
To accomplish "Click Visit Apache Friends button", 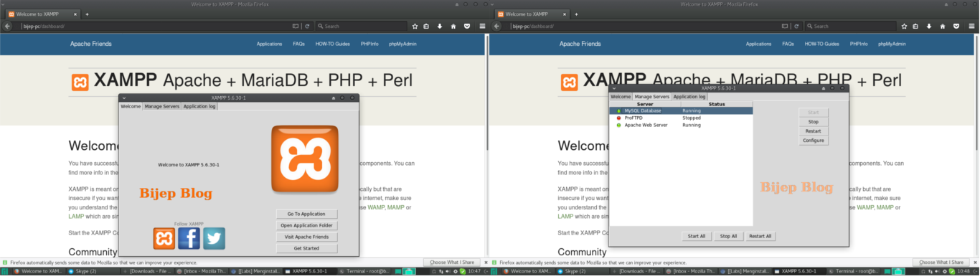I will pos(306,237).
